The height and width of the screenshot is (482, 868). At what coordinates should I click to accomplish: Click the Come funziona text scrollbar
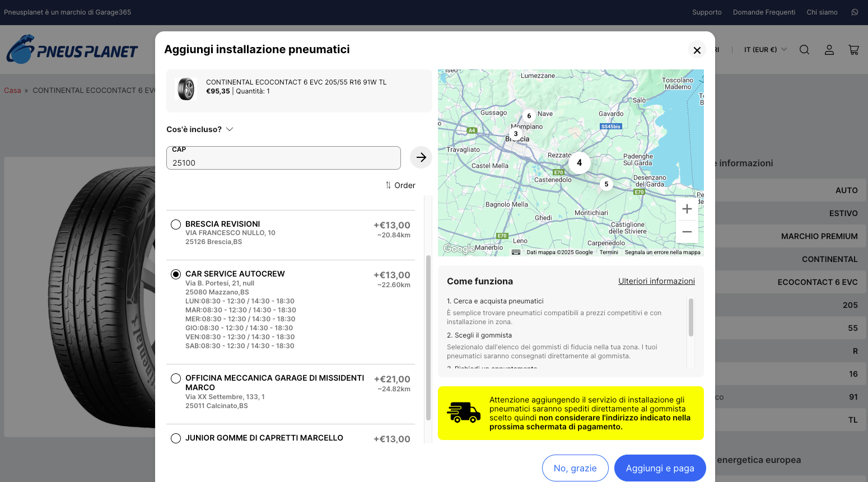691,317
